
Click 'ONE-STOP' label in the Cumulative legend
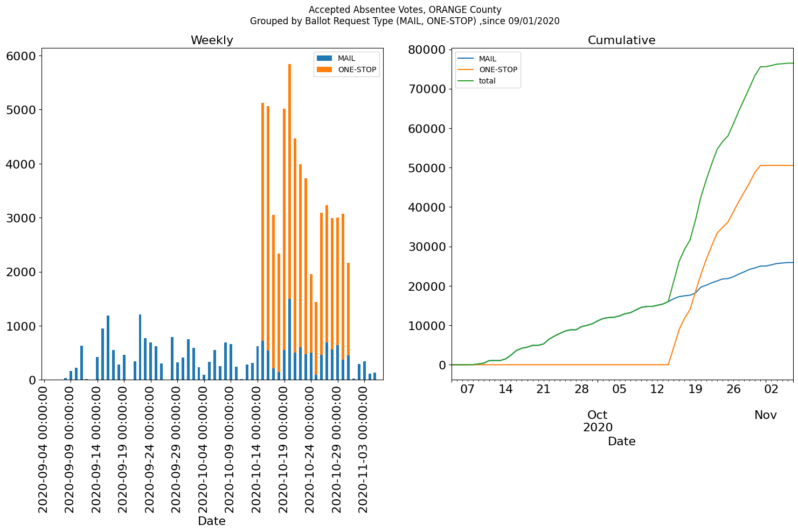498,70
